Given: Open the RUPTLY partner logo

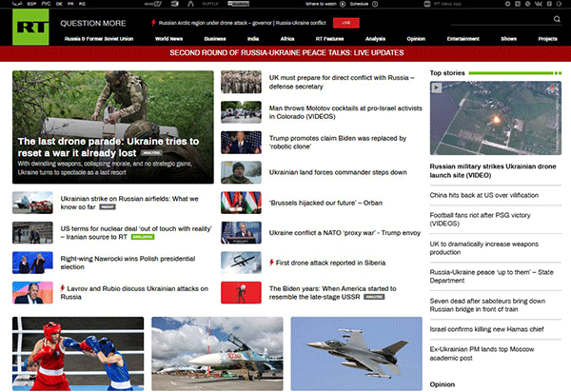Looking at the screenshot, I should tap(210, 4).
